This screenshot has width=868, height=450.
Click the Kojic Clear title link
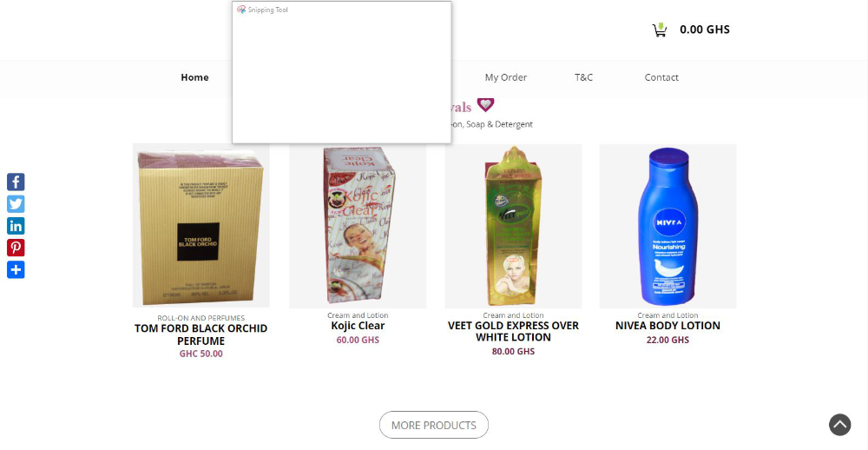358,326
